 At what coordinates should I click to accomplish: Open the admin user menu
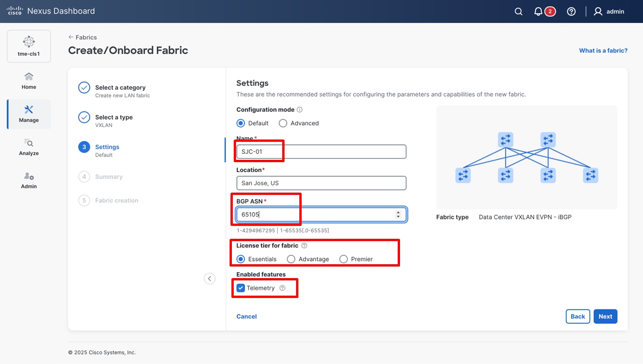click(609, 11)
